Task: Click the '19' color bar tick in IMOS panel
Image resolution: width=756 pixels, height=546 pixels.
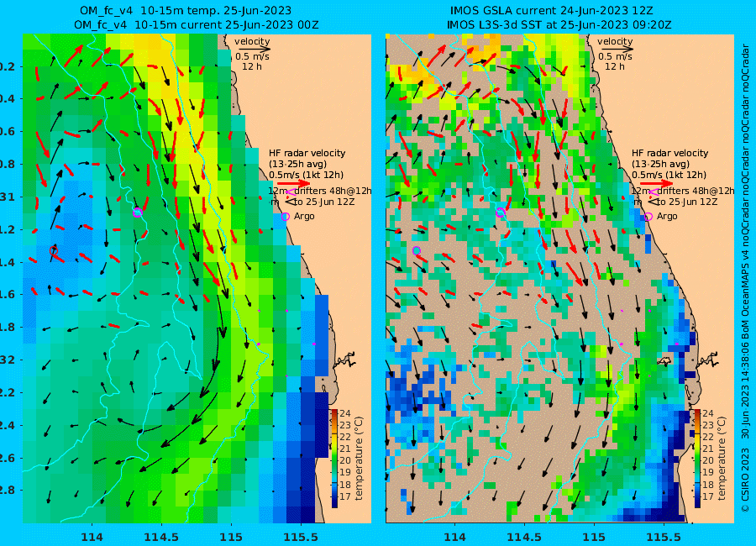Action: 708,472
